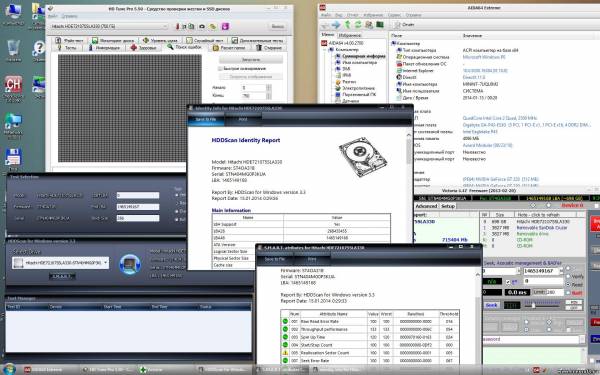This screenshot has width=600, height=375.
Task: Click the Identity Report scrollbar up arrow
Action: (408, 135)
